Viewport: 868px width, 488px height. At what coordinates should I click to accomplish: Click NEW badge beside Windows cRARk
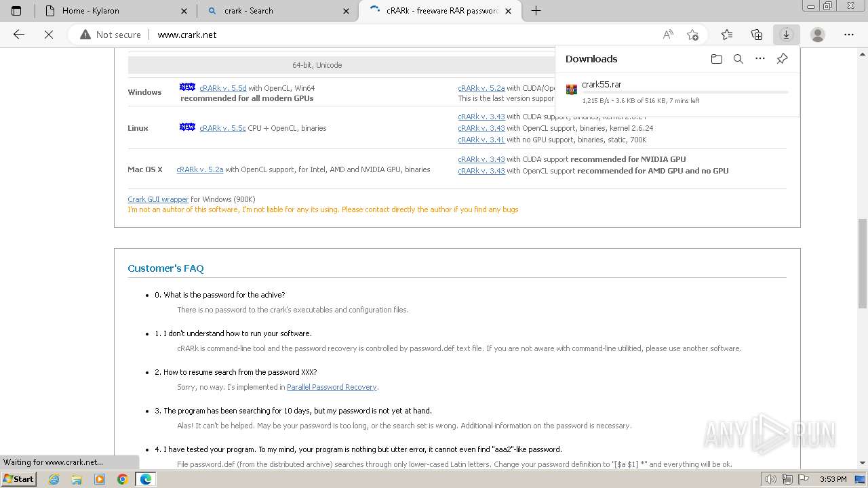[187, 87]
